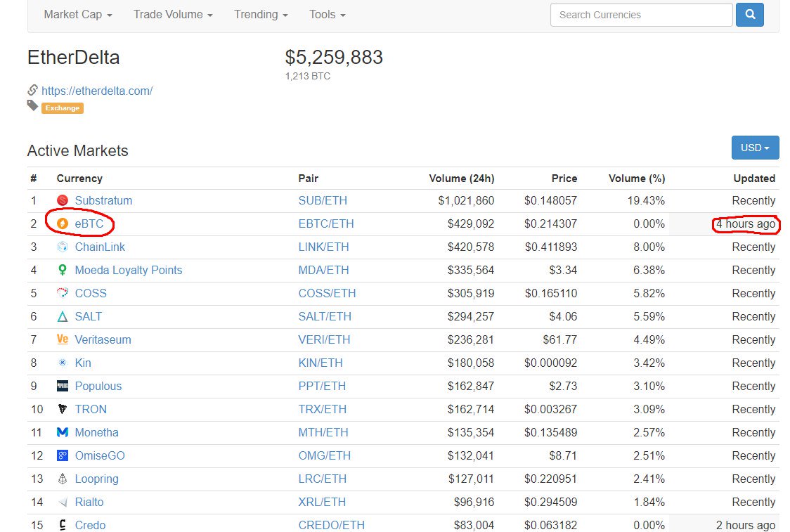Click the Monetha M icon
The image size is (790, 532).
(63, 432)
